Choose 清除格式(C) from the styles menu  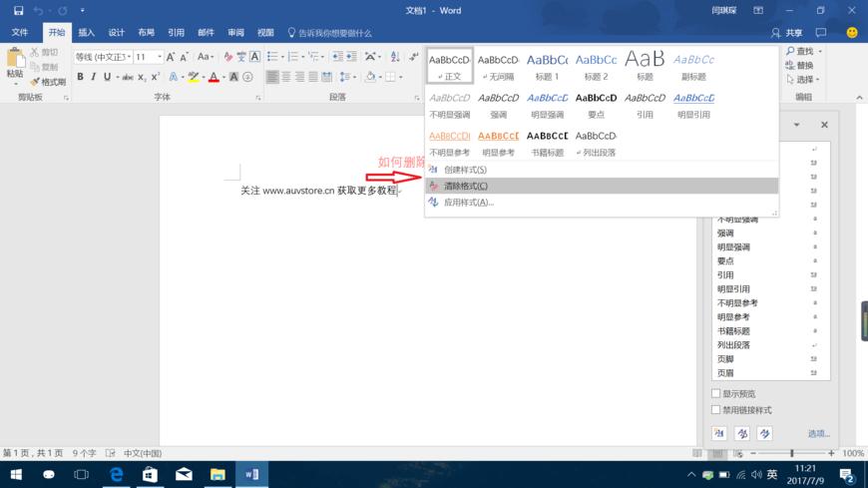pos(466,186)
